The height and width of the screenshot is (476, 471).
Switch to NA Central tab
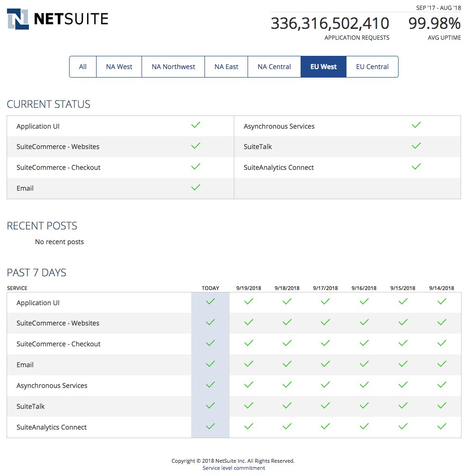274,67
